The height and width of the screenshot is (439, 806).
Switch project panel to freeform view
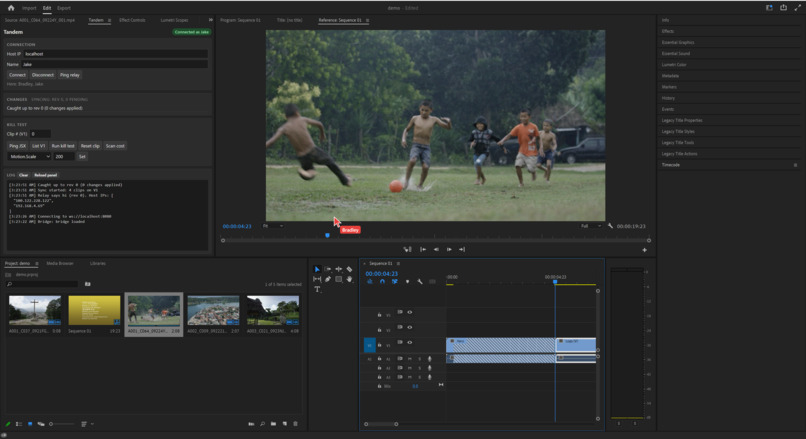41,424
